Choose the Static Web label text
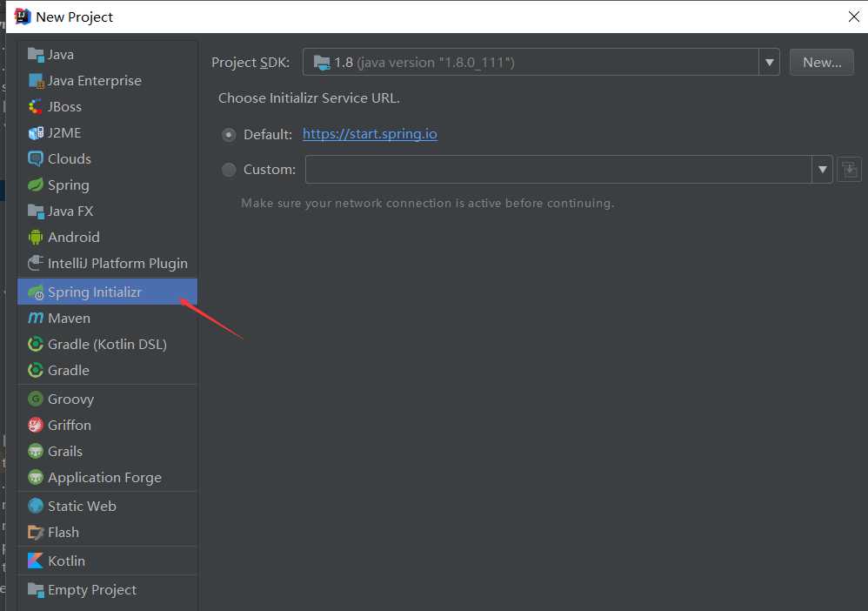The height and width of the screenshot is (611, 868). coord(82,506)
